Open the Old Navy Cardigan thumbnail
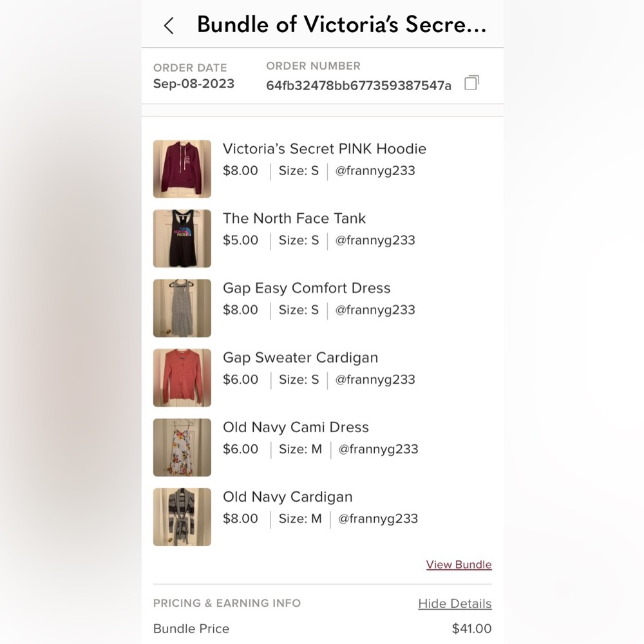Screen dimensions: 644x644 [x=182, y=517]
